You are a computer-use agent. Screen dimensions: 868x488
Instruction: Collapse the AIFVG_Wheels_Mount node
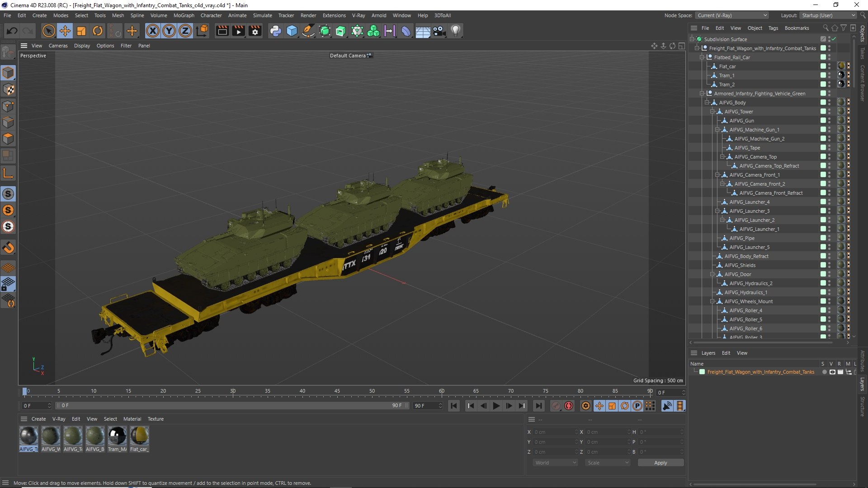pos(712,301)
